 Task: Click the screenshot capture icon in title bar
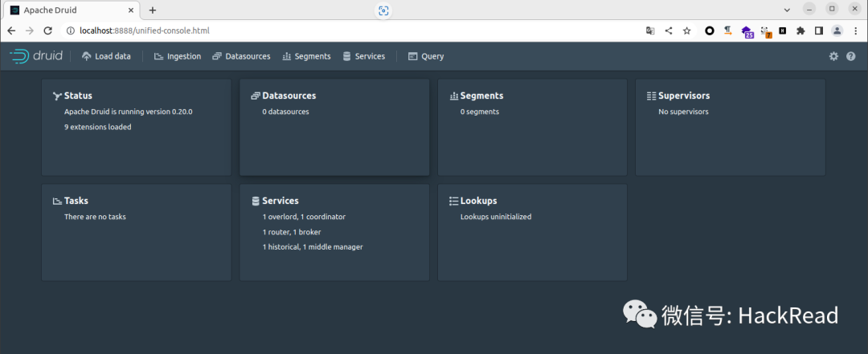(383, 10)
